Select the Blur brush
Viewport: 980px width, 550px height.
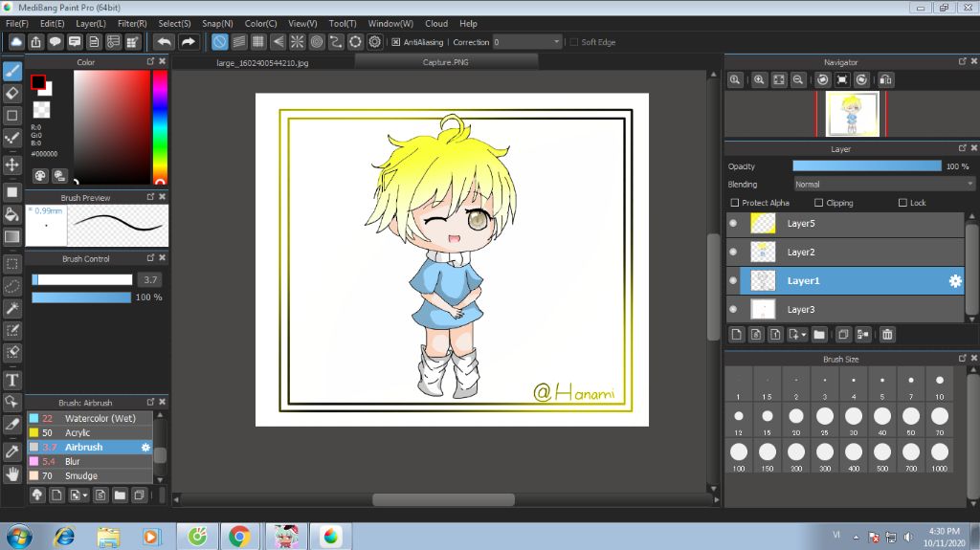point(90,461)
